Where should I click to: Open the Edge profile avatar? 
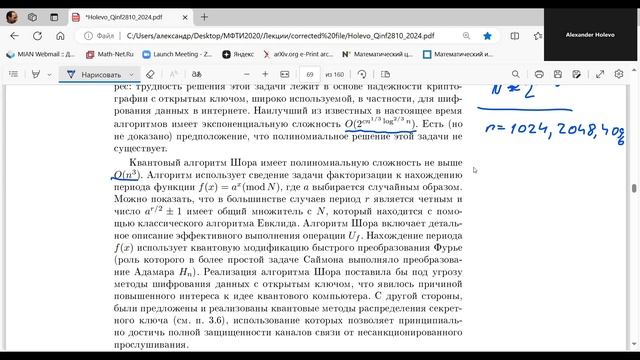pos(12,17)
